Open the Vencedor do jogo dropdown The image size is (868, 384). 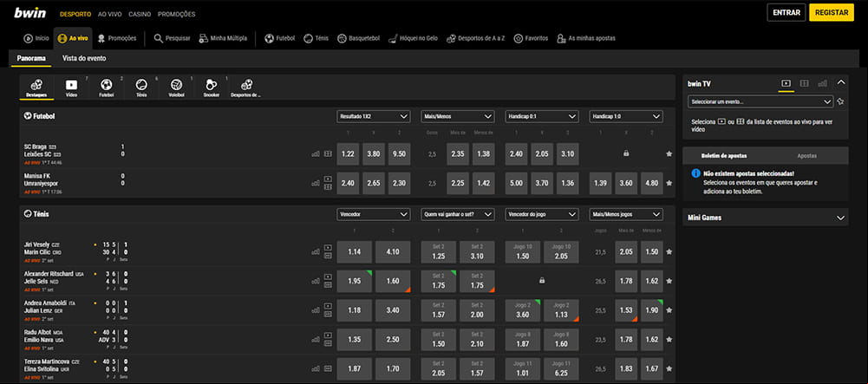[542, 214]
